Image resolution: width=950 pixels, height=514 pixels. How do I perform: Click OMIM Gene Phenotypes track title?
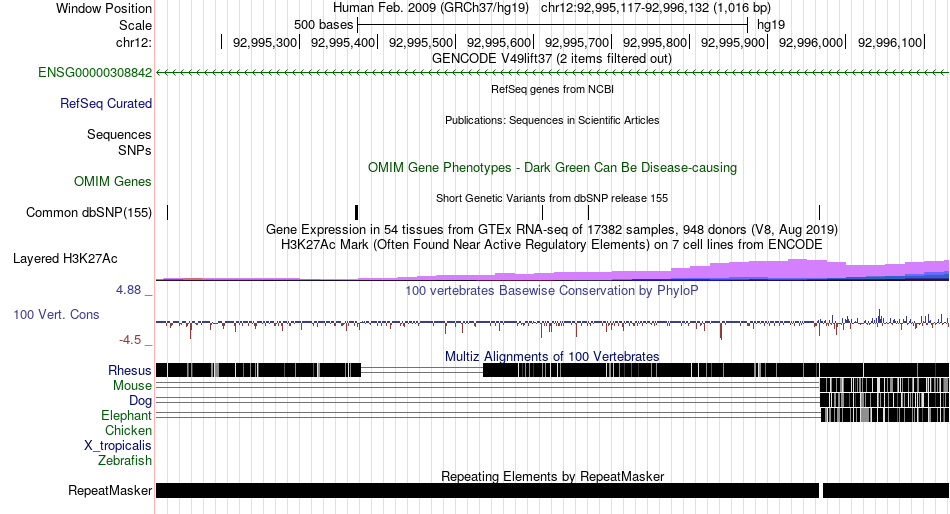coord(553,167)
